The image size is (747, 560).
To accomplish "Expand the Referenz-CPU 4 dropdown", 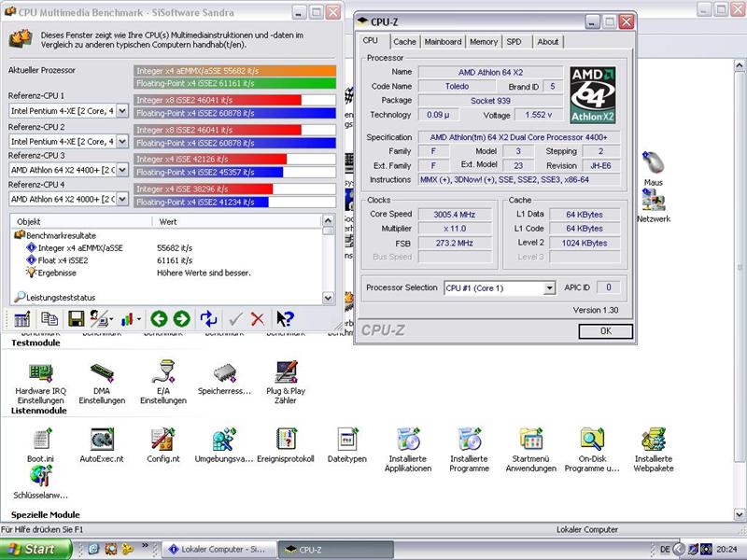I will click(x=122, y=199).
